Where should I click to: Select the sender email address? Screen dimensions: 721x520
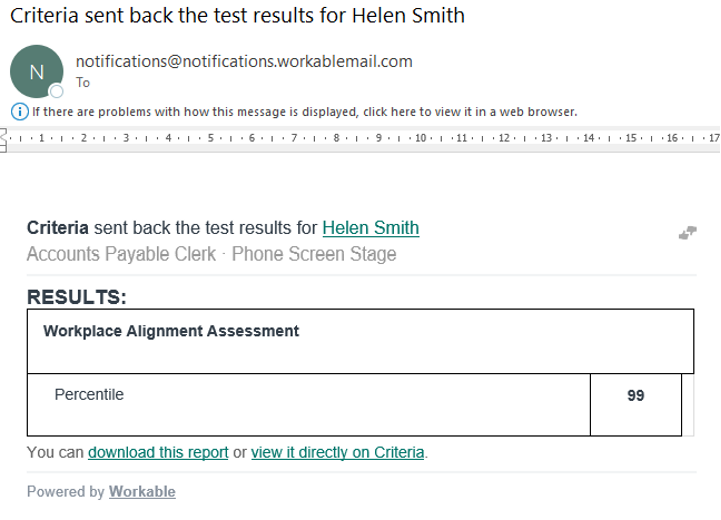244,61
